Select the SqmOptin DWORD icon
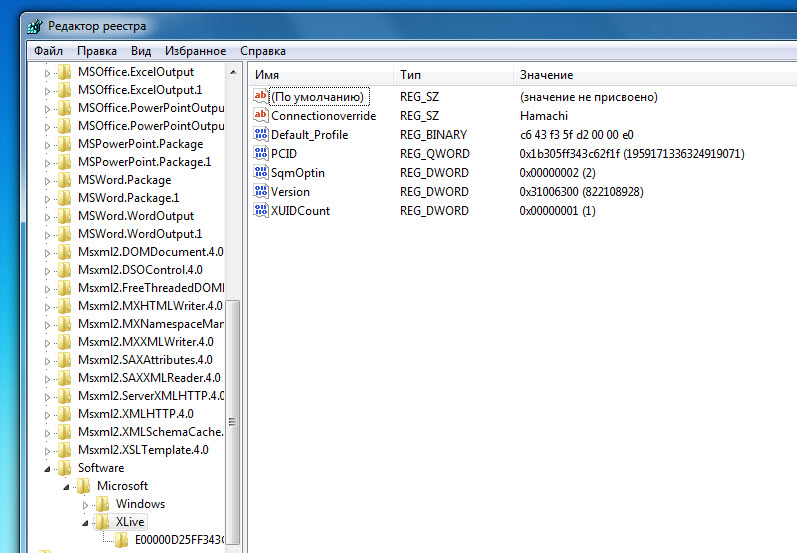797x553 pixels. [x=261, y=172]
